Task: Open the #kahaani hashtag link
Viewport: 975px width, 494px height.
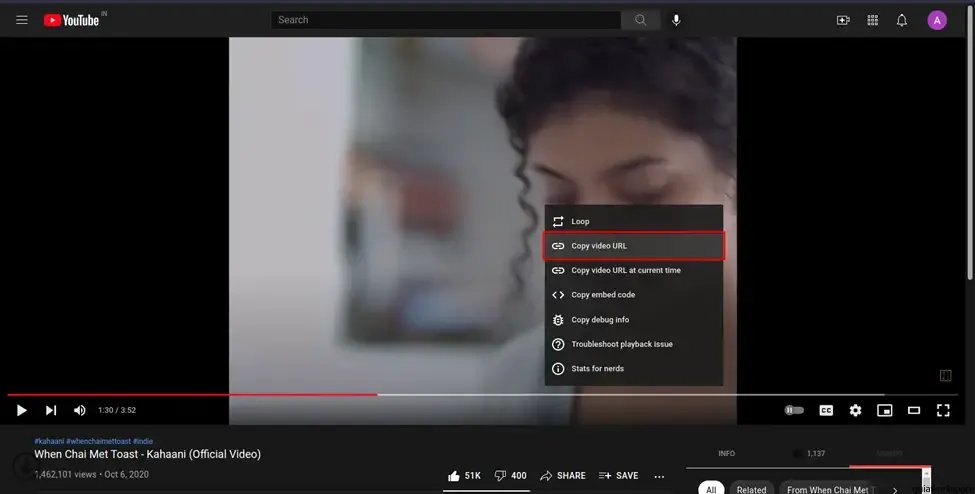Action: point(49,441)
